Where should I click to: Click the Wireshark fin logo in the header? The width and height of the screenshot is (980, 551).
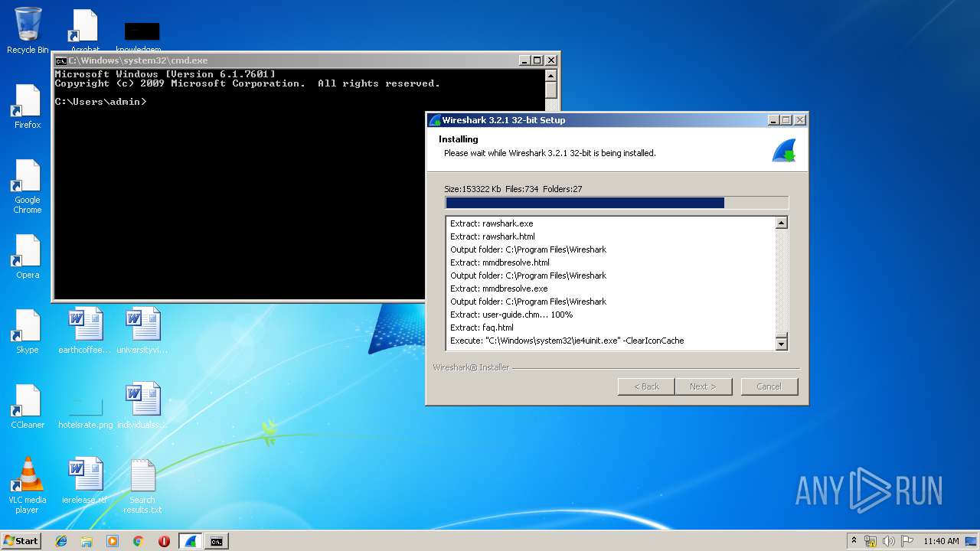pyautogui.click(x=783, y=150)
